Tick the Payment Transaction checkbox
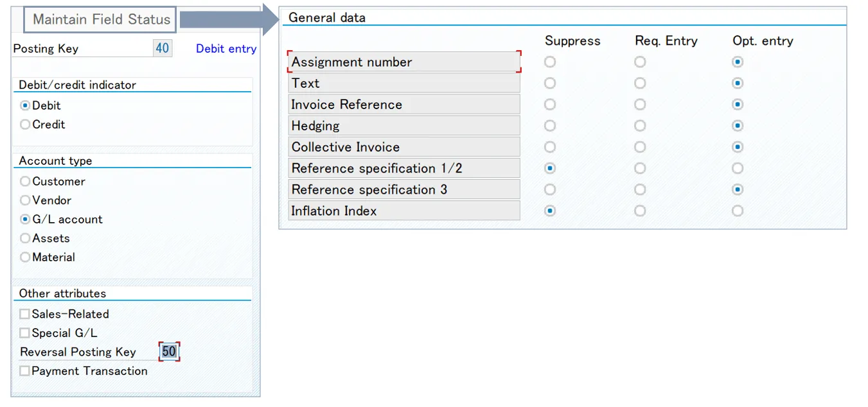The width and height of the screenshot is (868, 407). 24,371
